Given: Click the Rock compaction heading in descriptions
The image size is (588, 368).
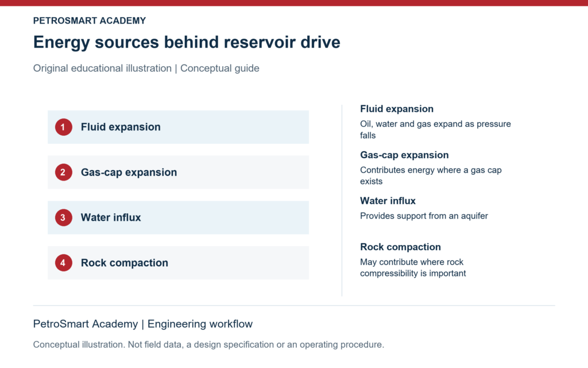Looking at the screenshot, I should [400, 247].
